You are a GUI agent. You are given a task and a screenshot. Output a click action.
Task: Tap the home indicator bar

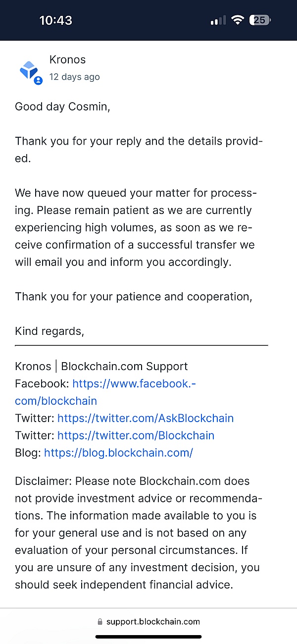[x=148, y=637]
